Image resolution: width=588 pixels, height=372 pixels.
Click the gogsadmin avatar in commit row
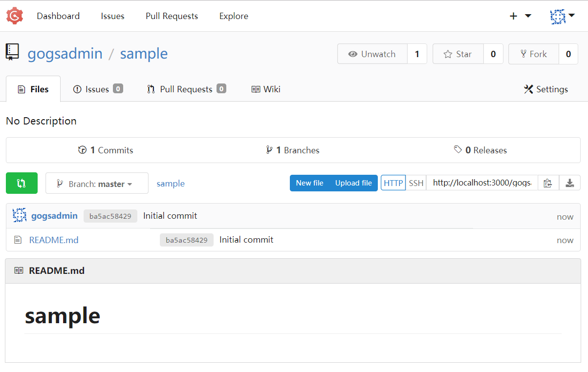(20, 215)
